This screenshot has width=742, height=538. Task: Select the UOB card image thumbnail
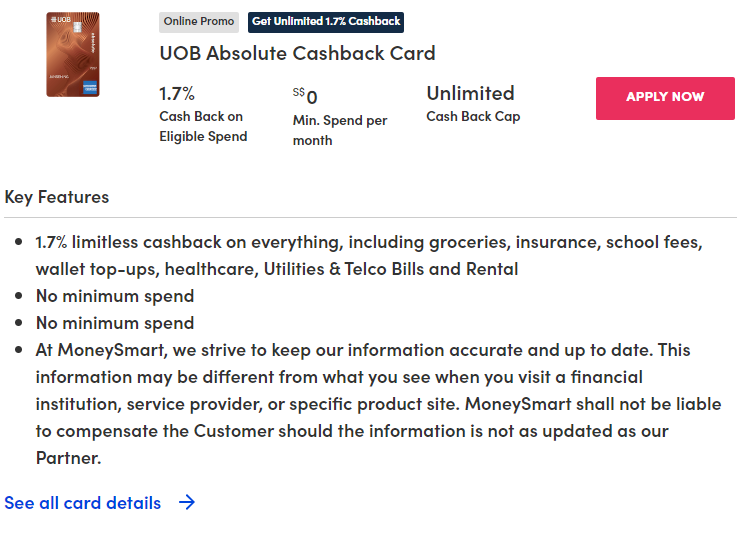72,55
